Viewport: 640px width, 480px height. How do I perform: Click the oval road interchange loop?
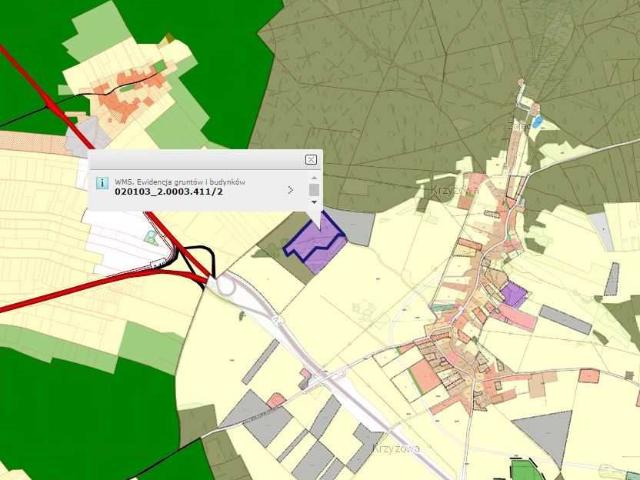pos(228,285)
